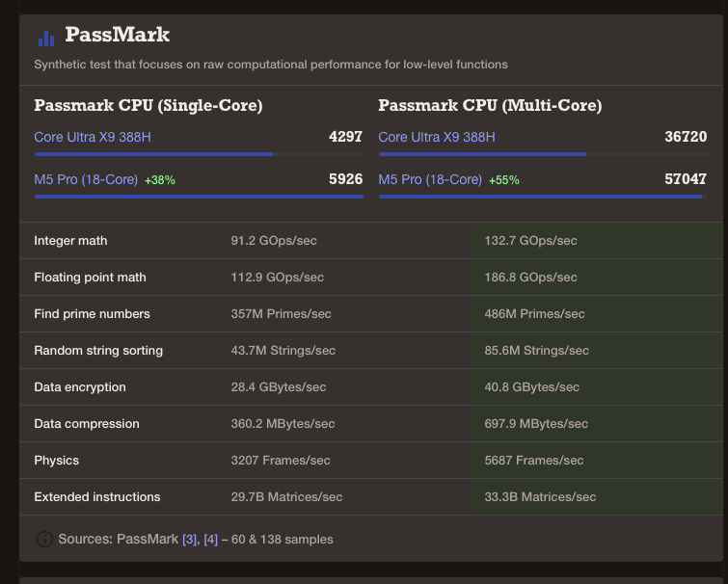Select the Find prime numbers row

[371, 313]
